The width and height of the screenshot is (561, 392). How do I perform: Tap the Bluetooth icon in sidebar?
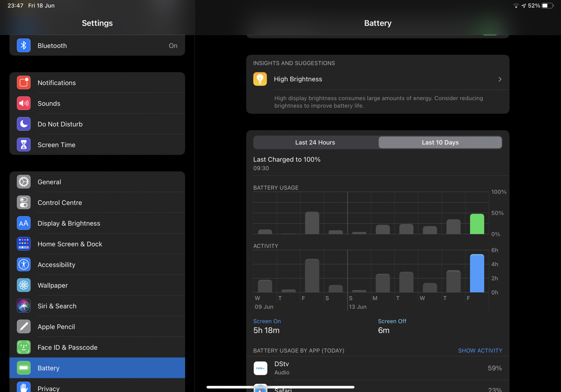pos(24,45)
